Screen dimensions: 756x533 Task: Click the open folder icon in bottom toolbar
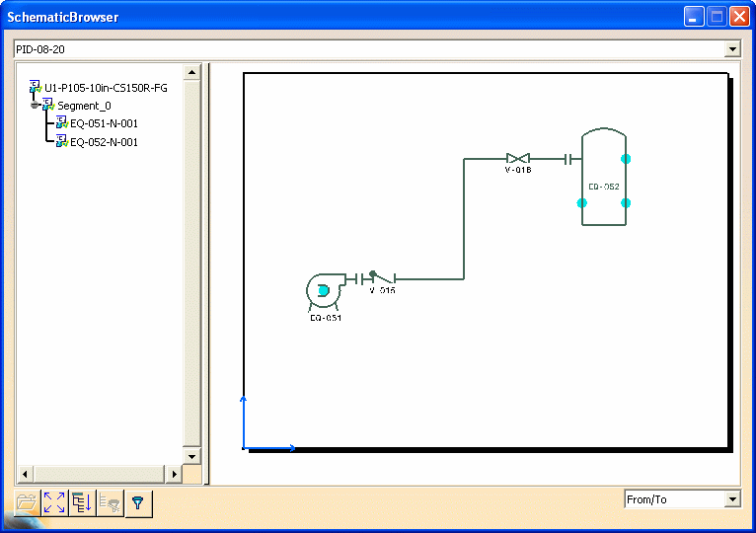click(27, 502)
